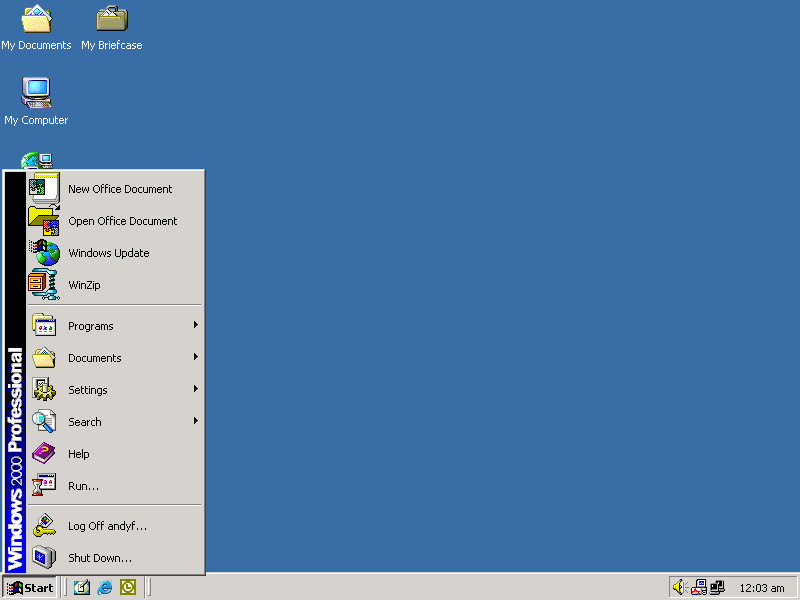Expand the Settings submenu arrow

click(x=195, y=389)
